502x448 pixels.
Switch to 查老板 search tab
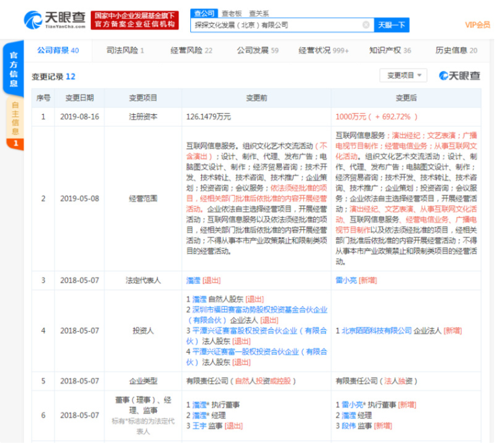pos(231,13)
